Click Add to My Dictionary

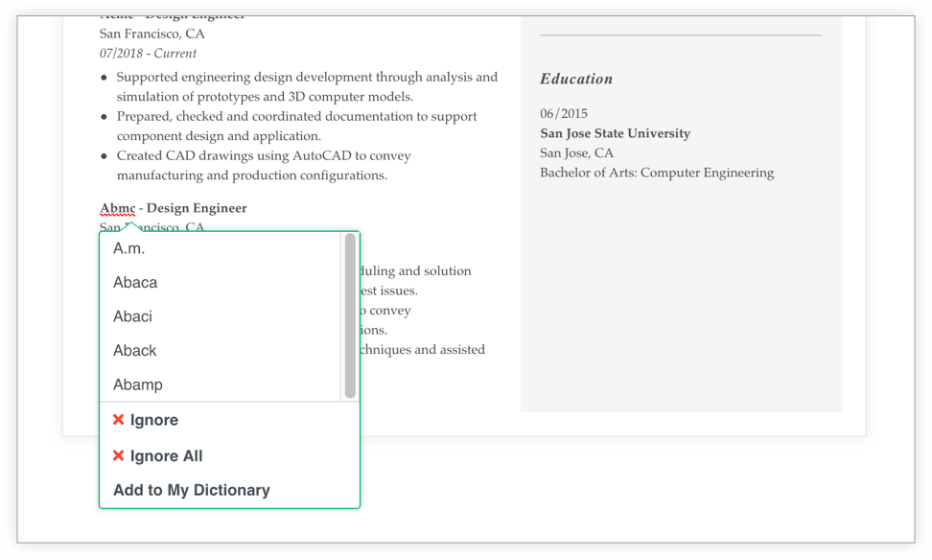(x=192, y=490)
